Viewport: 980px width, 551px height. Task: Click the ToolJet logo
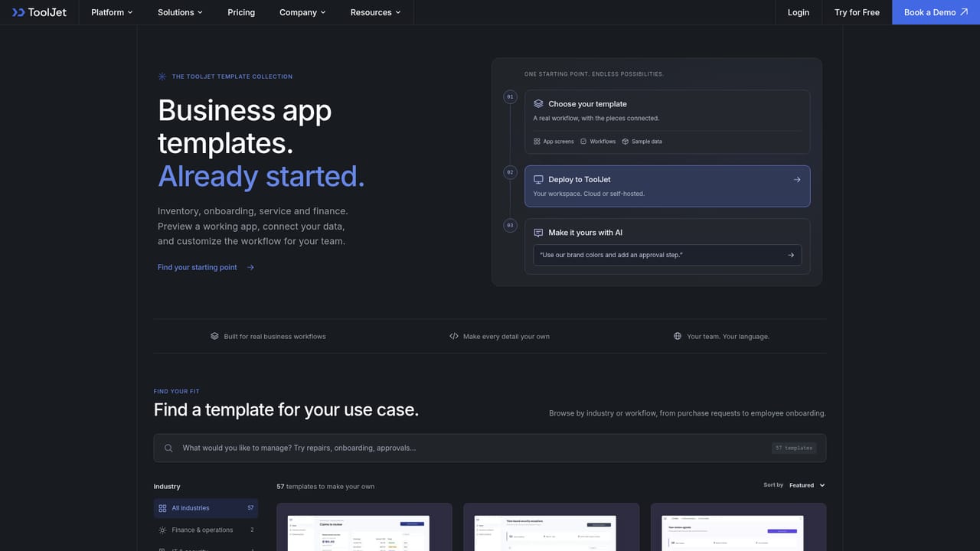(38, 12)
